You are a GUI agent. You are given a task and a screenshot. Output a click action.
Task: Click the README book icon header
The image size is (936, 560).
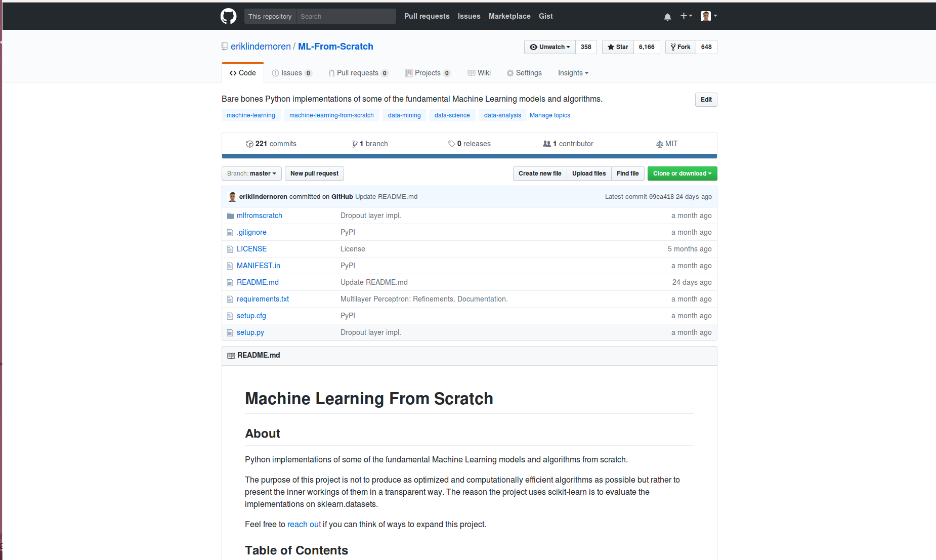(231, 356)
